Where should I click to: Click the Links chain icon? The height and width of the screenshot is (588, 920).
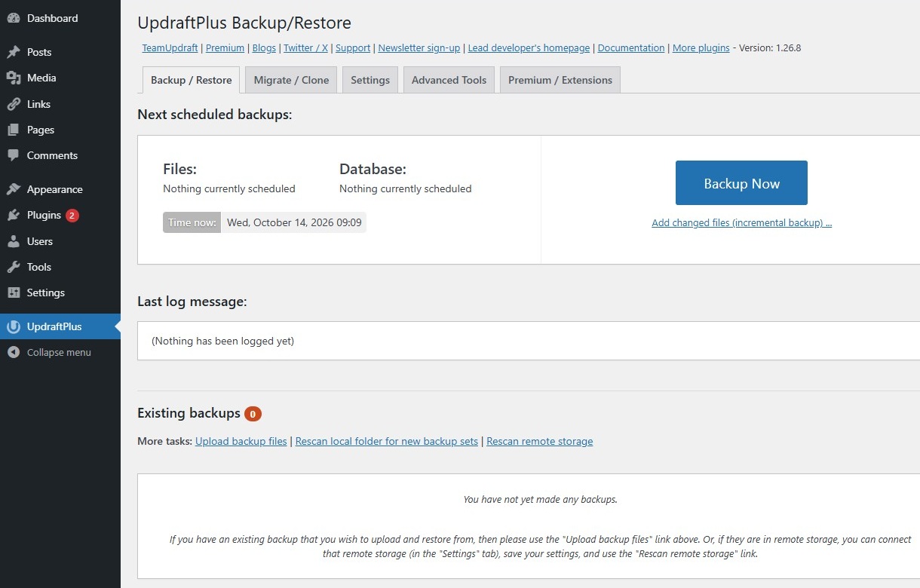(x=14, y=104)
